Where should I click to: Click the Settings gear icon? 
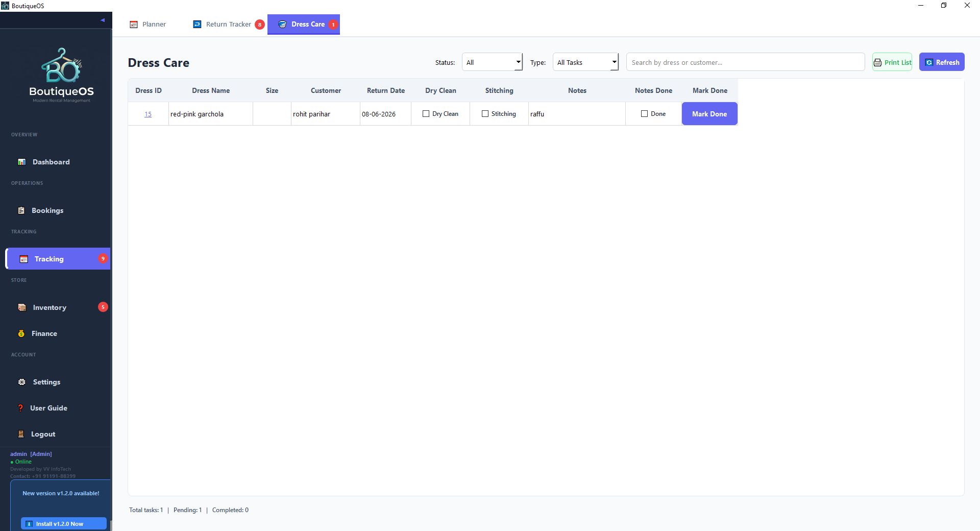tap(22, 382)
